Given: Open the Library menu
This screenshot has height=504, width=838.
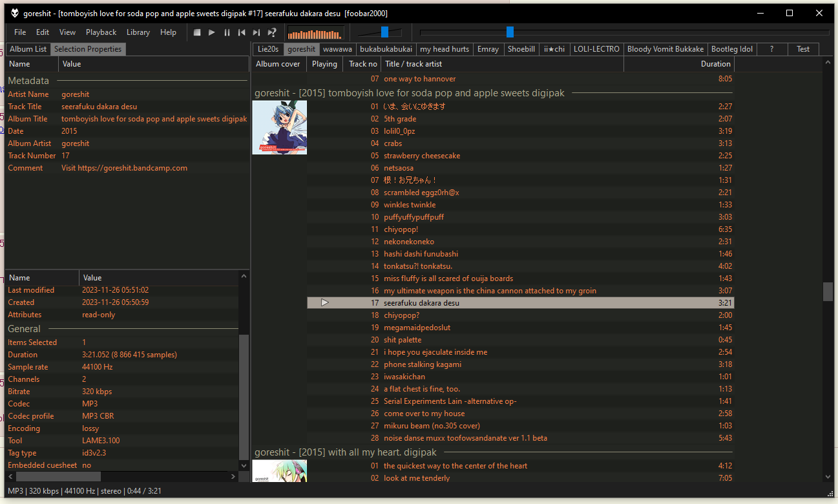Looking at the screenshot, I should [x=138, y=32].
